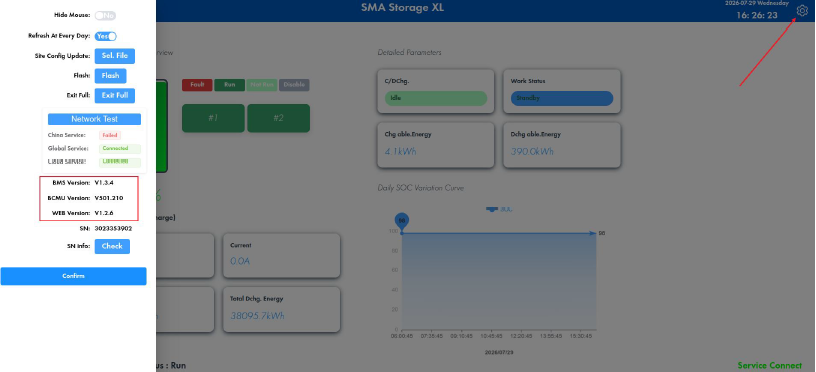Select the BCMU Version value V501.210
The width and height of the screenshot is (816, 372).
pos(109,198)
